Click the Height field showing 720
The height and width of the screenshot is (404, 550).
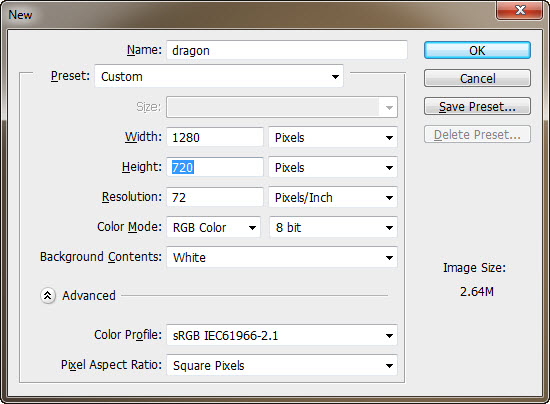(x=215, y=167)
